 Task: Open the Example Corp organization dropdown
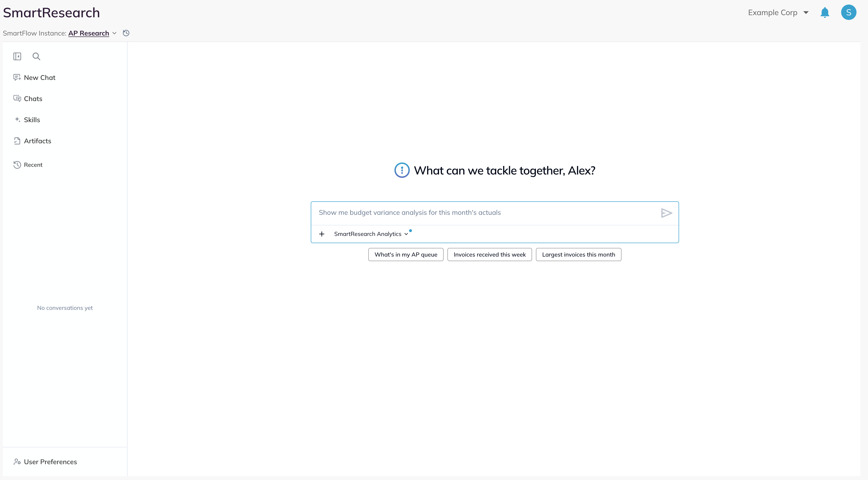coord(778,12)
